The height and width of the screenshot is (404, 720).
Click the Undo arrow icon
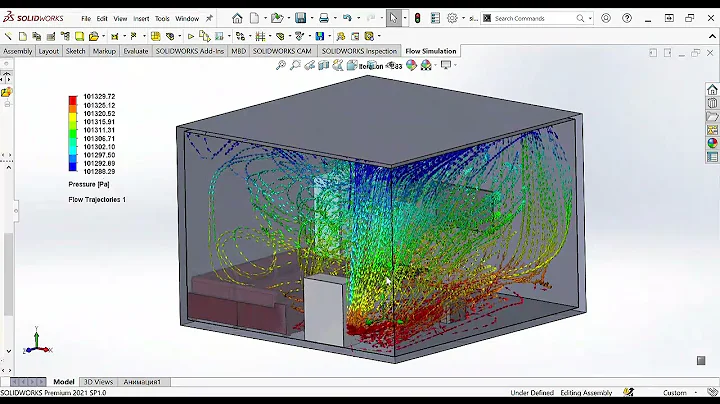tap(347, 18)
